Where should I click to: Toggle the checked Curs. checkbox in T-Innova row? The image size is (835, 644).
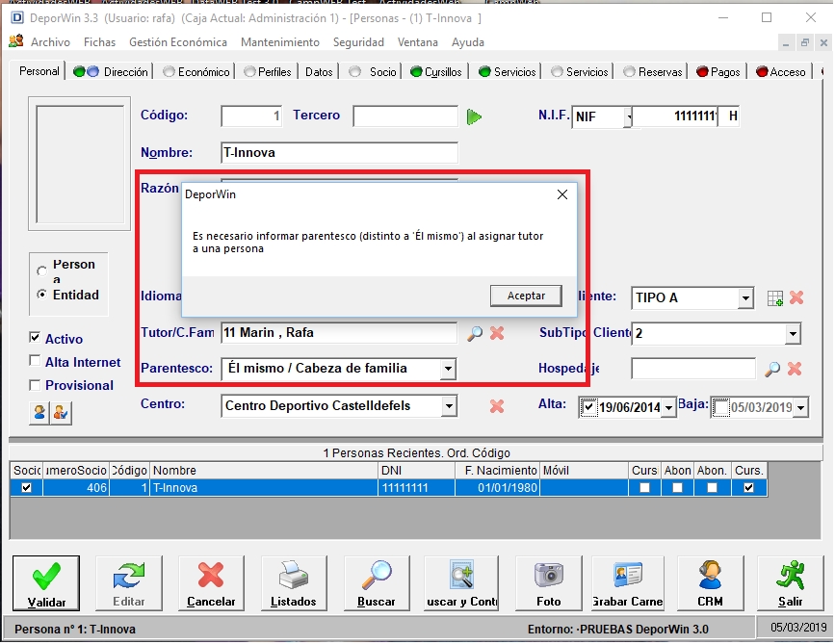[x=748, y=487]
